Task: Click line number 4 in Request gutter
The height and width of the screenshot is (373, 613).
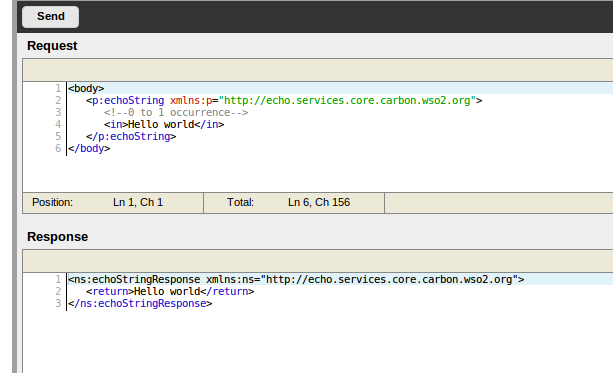Action: click(x=58, y=124)
